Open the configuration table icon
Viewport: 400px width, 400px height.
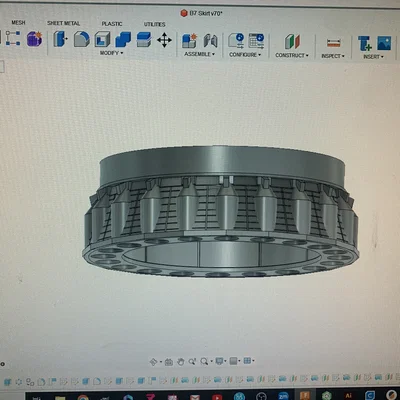tap(256, 41)
